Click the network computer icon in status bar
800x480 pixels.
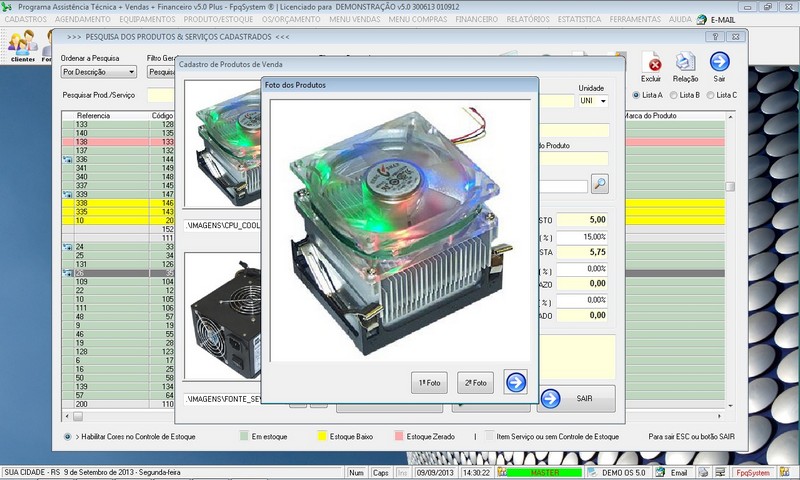point(720,472)
